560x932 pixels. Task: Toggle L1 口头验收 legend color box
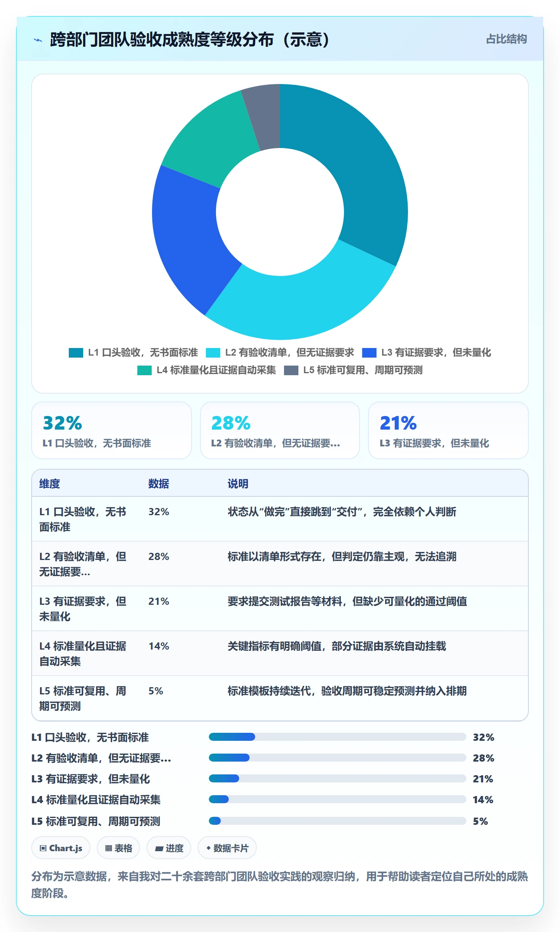(76, 353)
